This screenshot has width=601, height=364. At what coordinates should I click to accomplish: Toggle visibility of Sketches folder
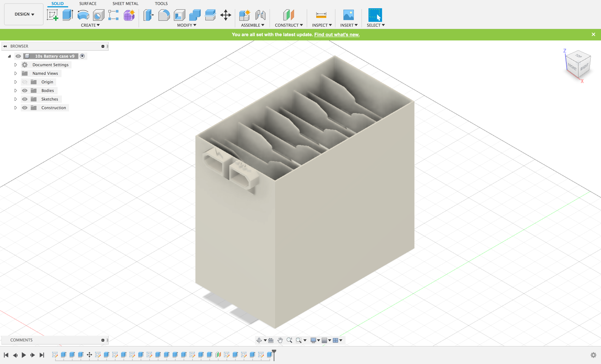coord(25,99)
